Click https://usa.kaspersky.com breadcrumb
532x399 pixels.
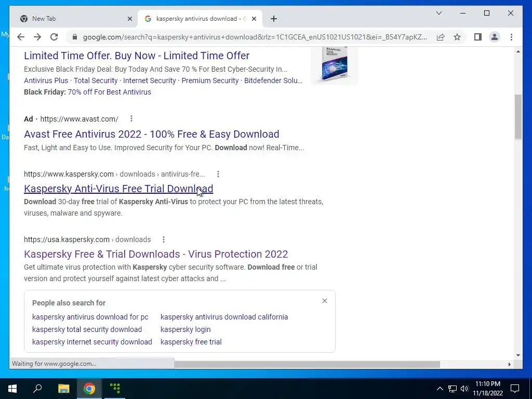[66, 240]
